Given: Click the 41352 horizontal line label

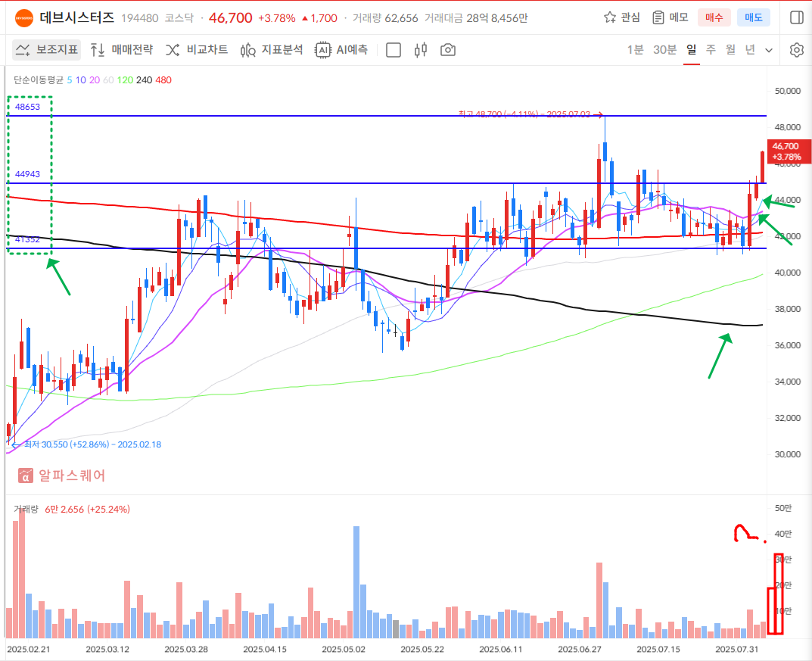Looking at the screenshot, I should tap(27, 239).
